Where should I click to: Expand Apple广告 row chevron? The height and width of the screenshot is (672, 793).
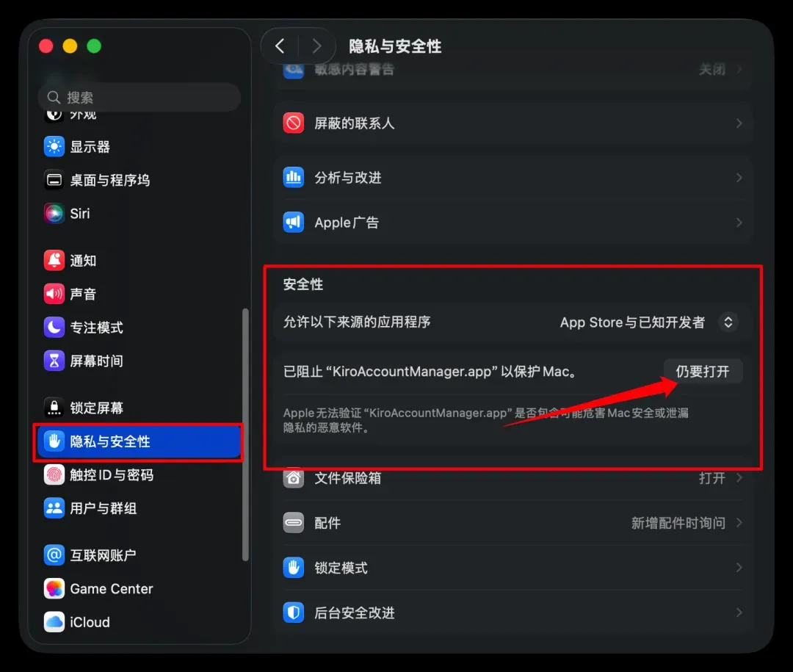point(739,223)
